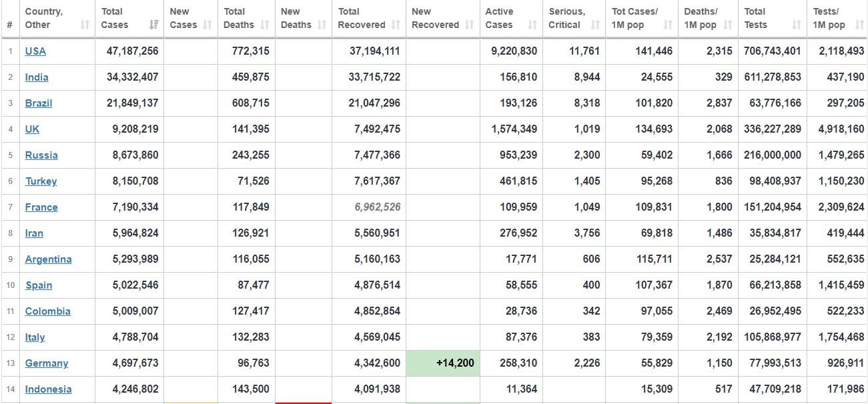View the Argentina country page
868x404 pixels.
pos(49,259)
